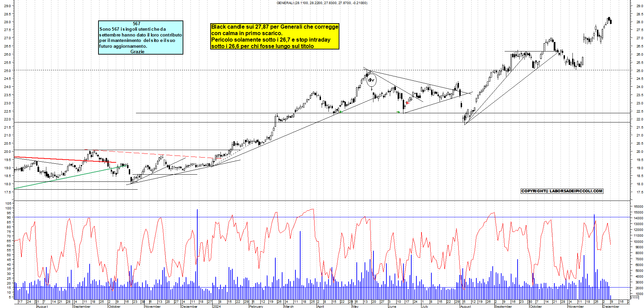Click the '2024' year label on time axis
The width and height of the screenshot is (644, 308).
tap(216, 306)
